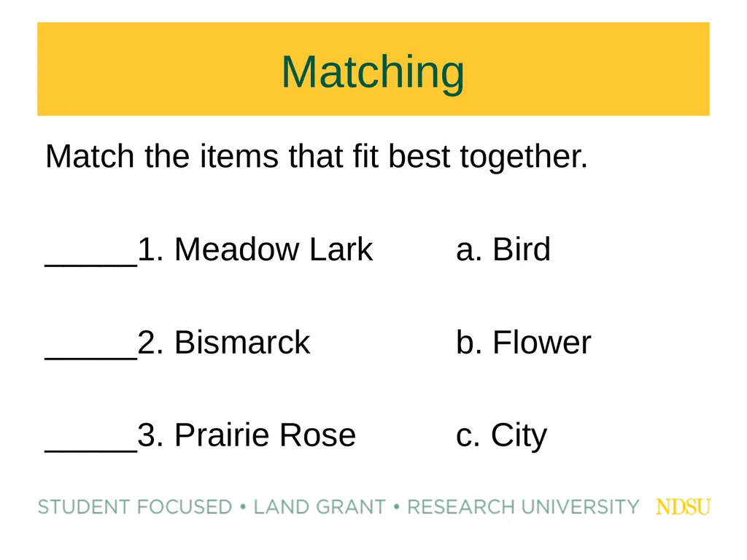Viewport: 747px width, 560px height.
Task: Choose answer option b. Flower
Action: (523, 343)
